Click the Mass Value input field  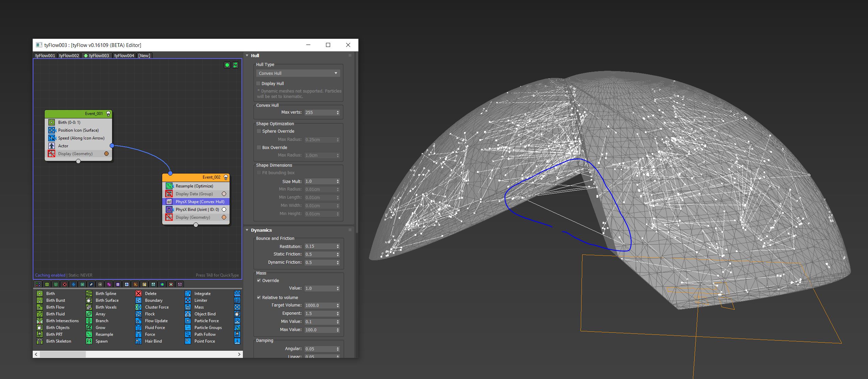pyautogui.click(x=320, y=288)
